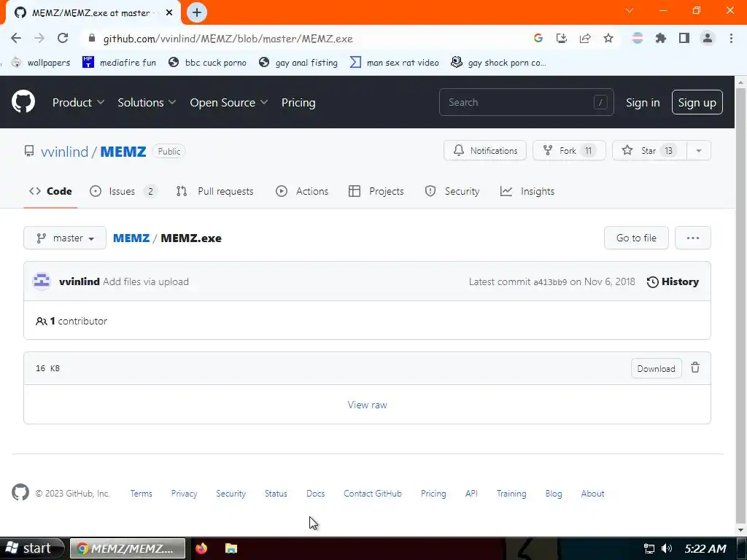Image resolution: width=747 pixels, height=560 pixels.
Task: Expand the Product menu
Action: (x=78, y=102)
